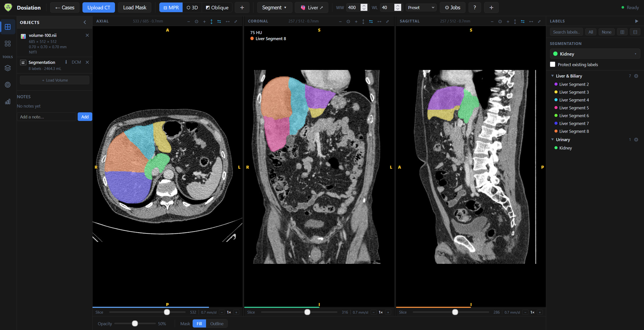Reset zoom in the Sagittal view
The width and height of the screenshot is (644, 330).
[x=500, y=21]
